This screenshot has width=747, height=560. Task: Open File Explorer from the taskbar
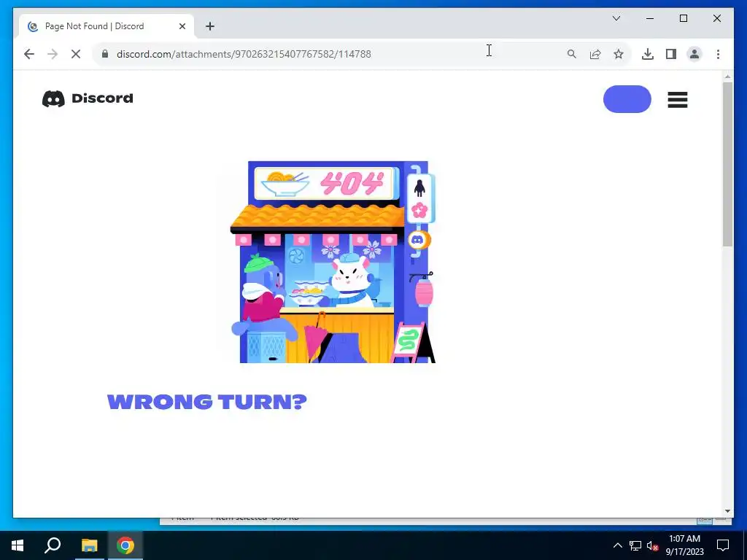[89, 545]
